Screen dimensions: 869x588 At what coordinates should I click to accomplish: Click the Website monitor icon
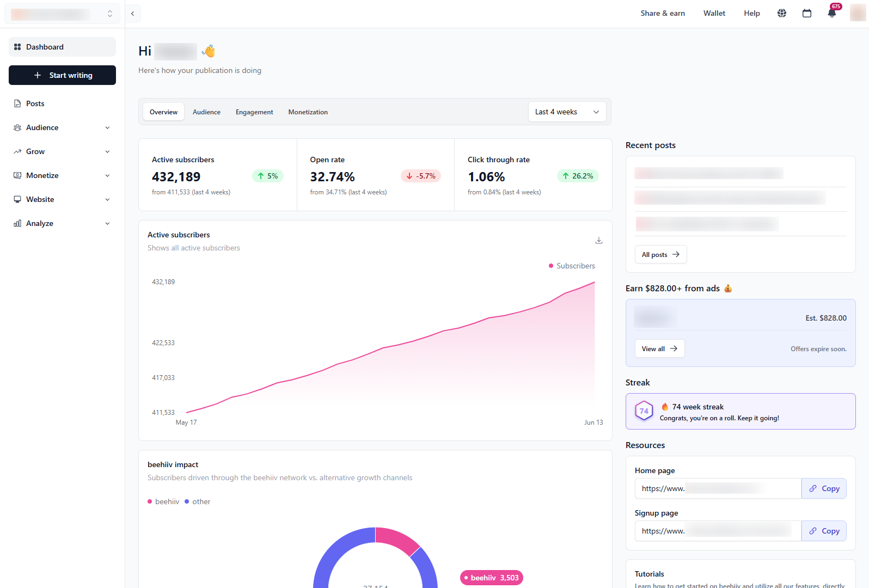point(17,199)
